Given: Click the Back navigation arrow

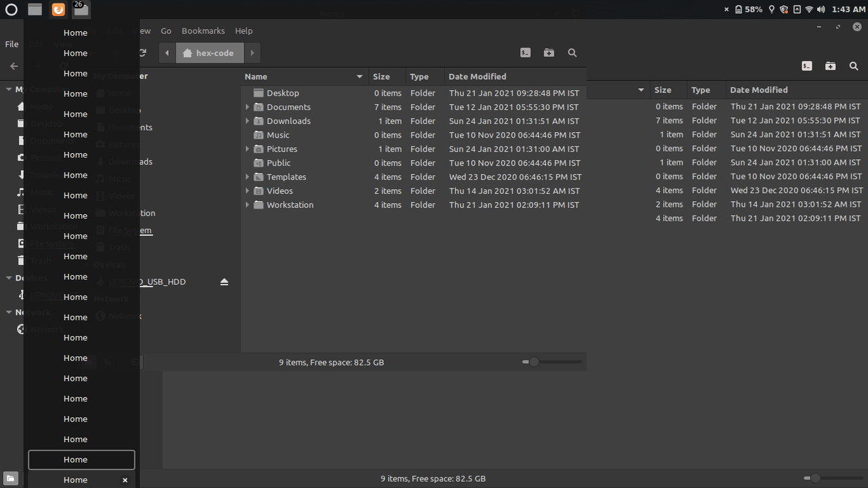Looking at the screenshot, I should click(167, 53).
